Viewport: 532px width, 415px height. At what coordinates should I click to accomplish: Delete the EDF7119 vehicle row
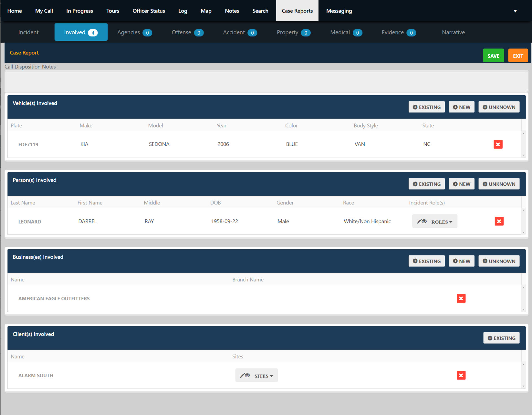(498, 144)
